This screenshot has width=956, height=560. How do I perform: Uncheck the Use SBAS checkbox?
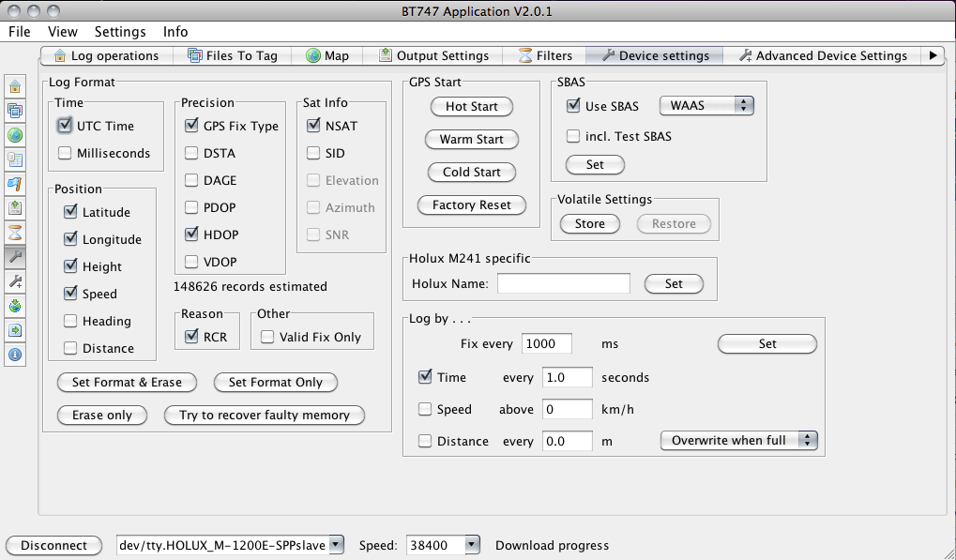[x=573, y=106]
